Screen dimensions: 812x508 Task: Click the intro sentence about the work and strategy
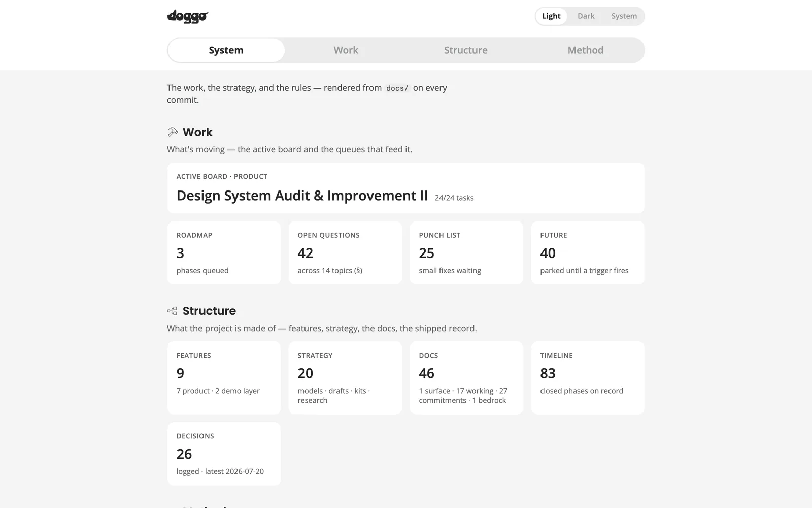click(x=307, y=93)
